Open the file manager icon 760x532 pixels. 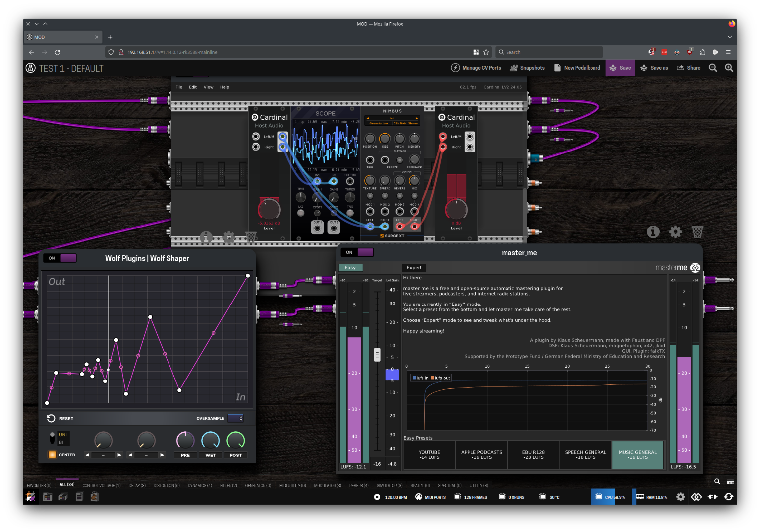click(x=79, y=497)
